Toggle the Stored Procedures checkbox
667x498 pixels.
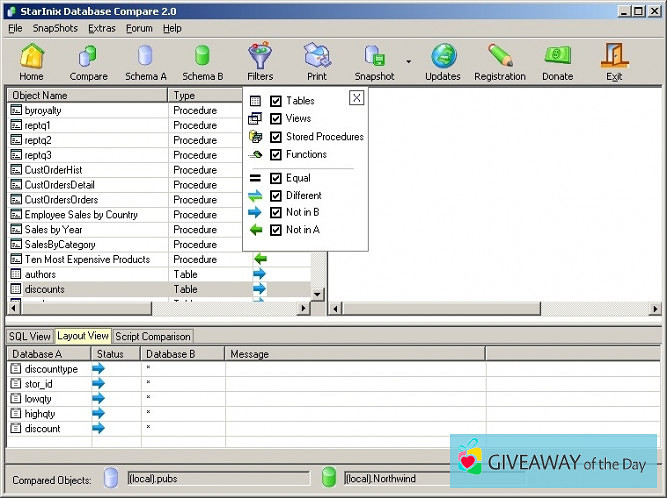(x=276, y=137)
